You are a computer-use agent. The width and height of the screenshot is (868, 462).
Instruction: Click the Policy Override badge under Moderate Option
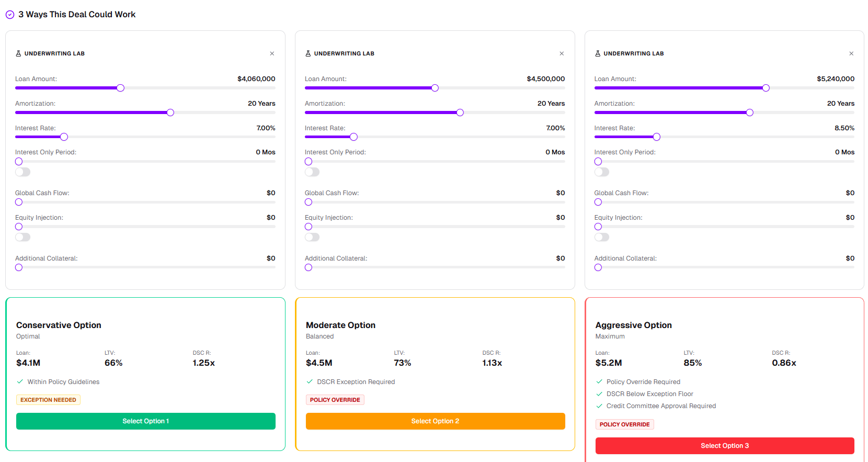tap(335, 400)
